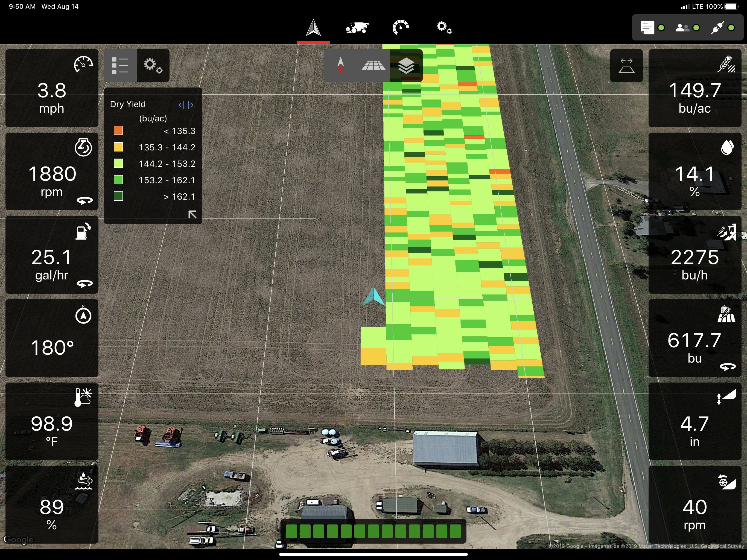Tap the engine rpm gauge icon
Screen dimensions: 747x560
tap(83, 148)
